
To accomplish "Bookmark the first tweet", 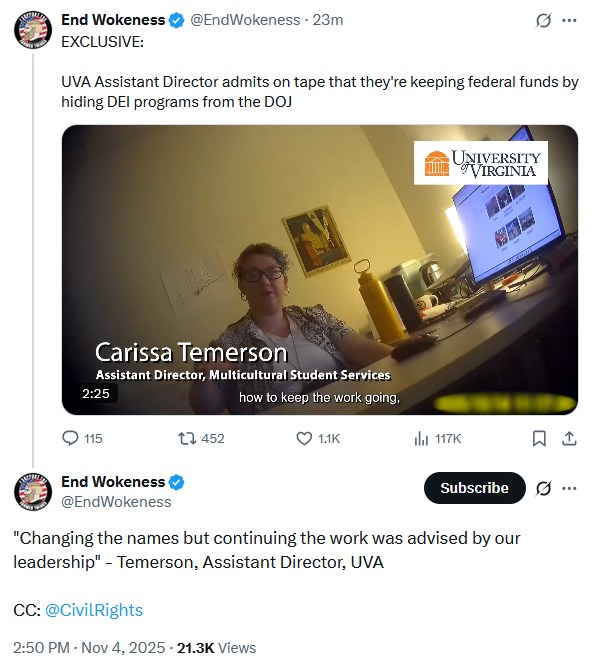I will [539, 438].
